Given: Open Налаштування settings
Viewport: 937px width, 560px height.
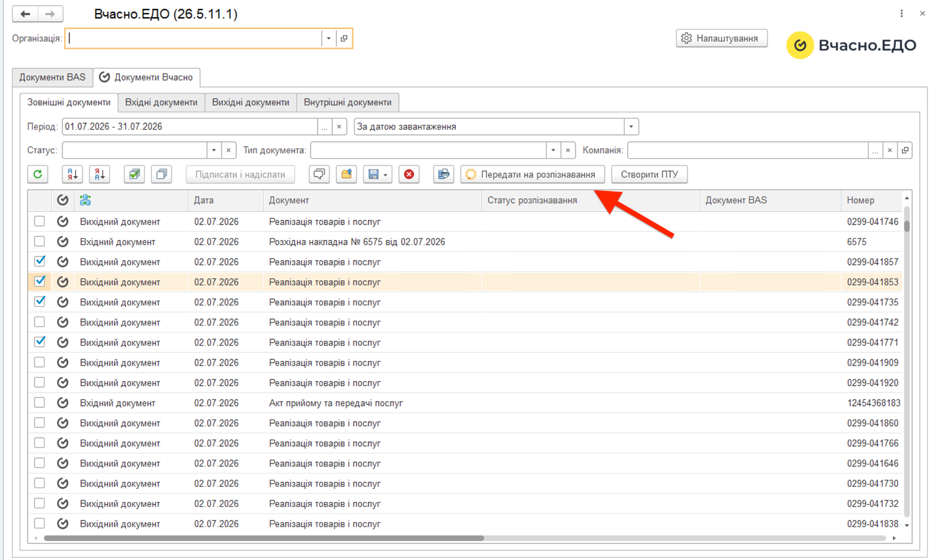Looking at the screenshot, I should point(722,38).
